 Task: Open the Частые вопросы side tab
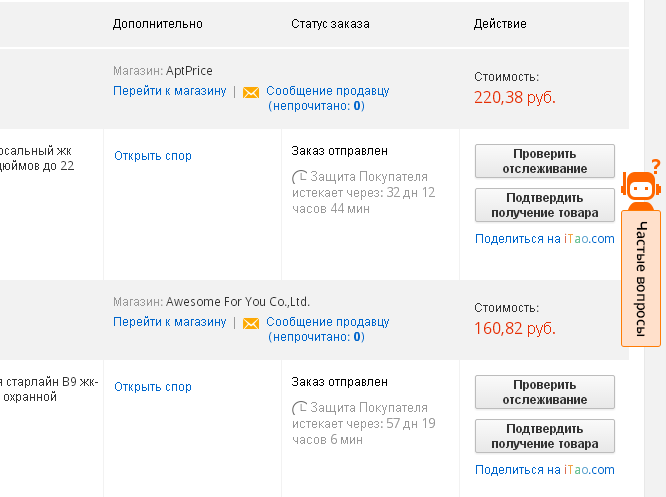[x=641, y=279]
